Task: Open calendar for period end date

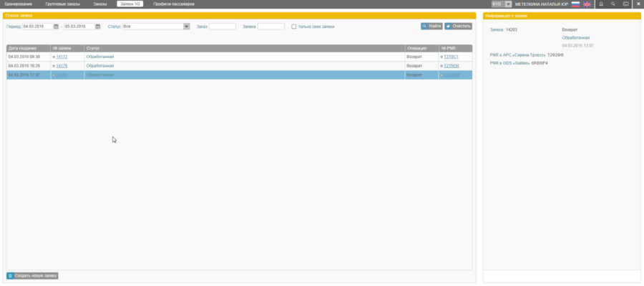Action: [x=98, y=27]
